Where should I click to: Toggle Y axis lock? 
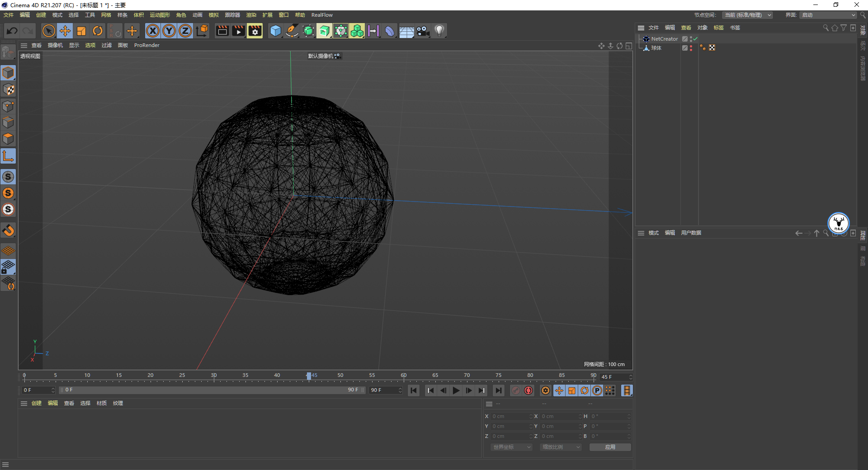tap(169, 31)
